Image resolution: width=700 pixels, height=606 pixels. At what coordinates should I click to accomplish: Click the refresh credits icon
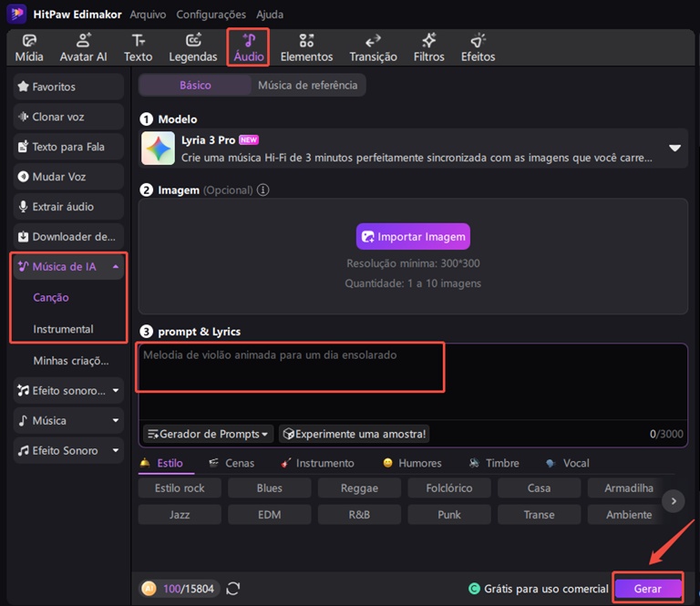[x=233, y=589]
